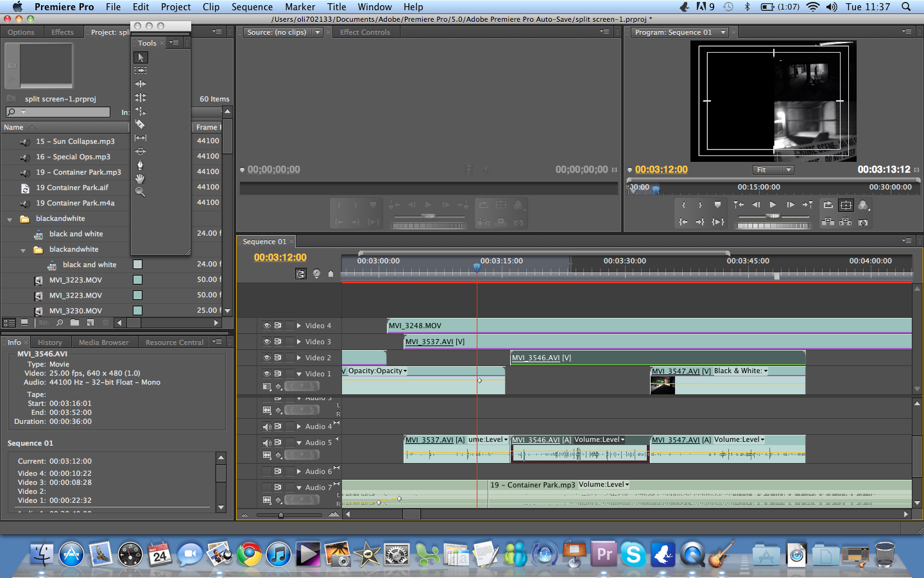924x578 pixels.
Task: Select the Pen tool
Action: [x=141, y=165]
